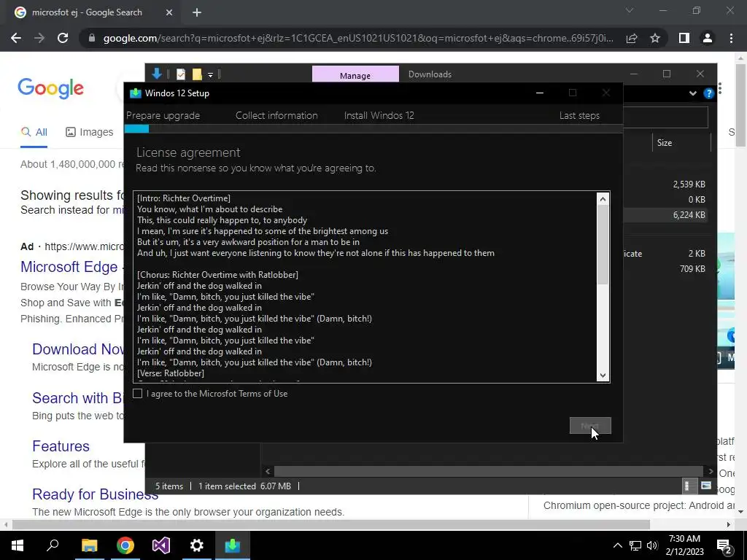Select the All search results tab

pyautogui.click(x=34, y=132)
